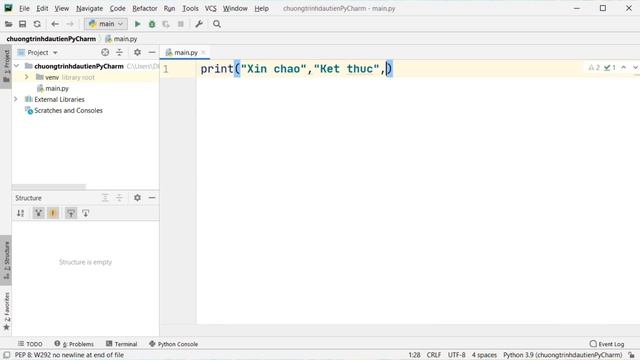The image size is (640, 360).
Task: Toggle autoscroll from source in Structure
Action: click(x=85, y=213)
